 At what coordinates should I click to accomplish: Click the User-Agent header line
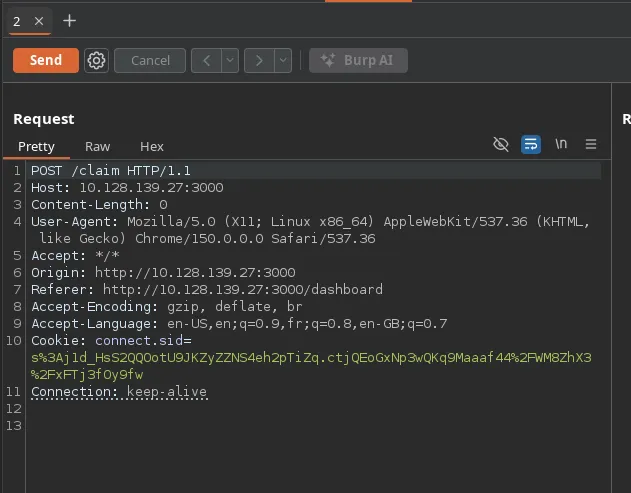point(310,230)
